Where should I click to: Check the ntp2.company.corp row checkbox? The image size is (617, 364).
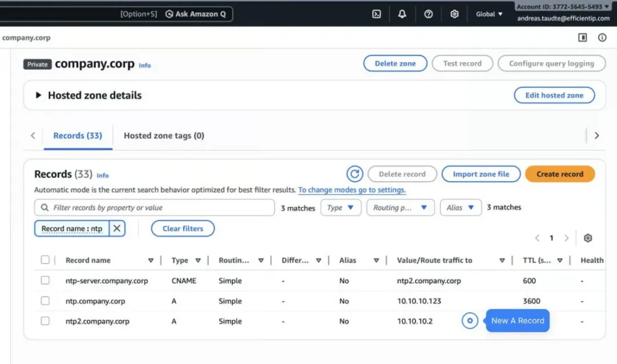(45, 321)
